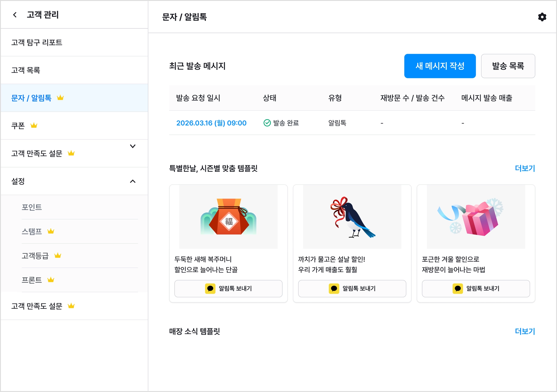The height and width of the screenshot is (392, 557).
Task: Click the KakaoTalk icon on the 까치 card
Action: (x=334, y=288)
